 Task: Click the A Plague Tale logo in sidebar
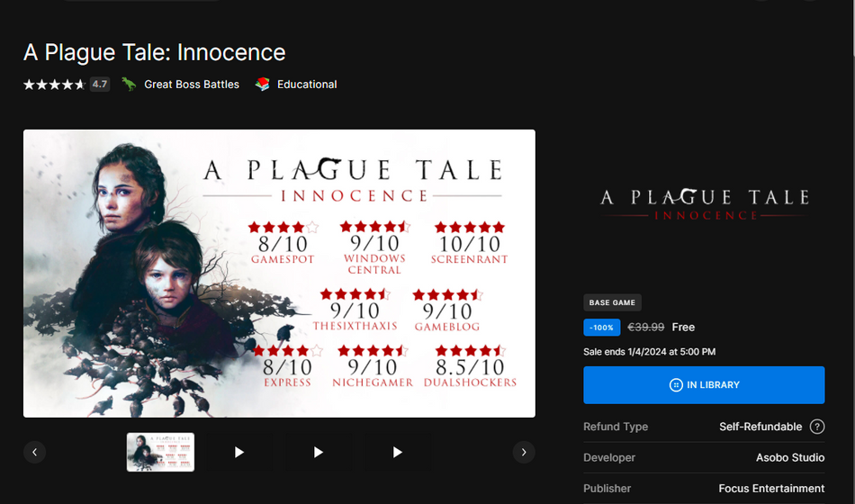tap(704, 204)
